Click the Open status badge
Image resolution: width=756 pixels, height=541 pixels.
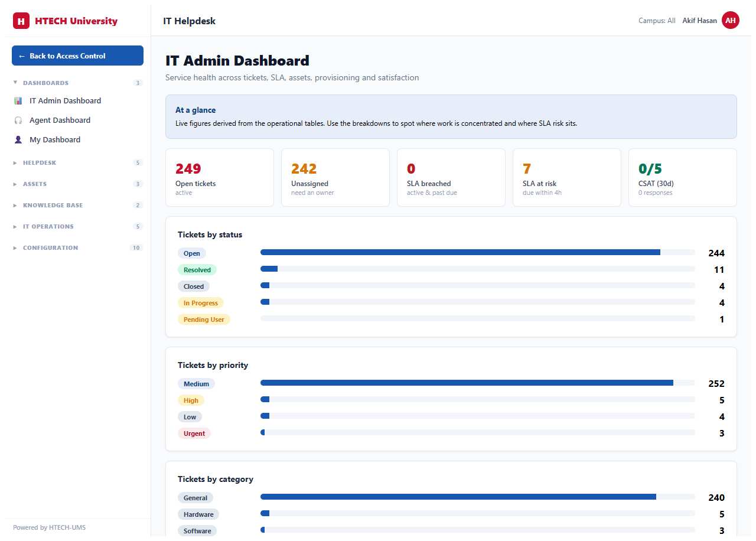pos(192,253)
